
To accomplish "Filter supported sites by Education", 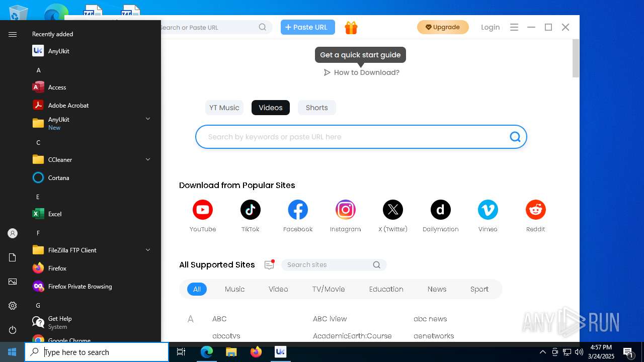I will [x=386, y=289].
